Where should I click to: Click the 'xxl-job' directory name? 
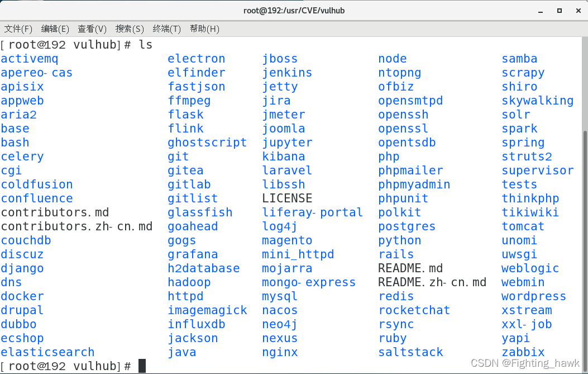(527, 324)
